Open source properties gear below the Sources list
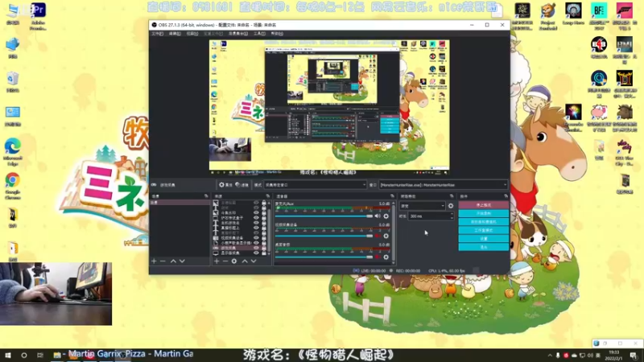 tap(234, 261)
